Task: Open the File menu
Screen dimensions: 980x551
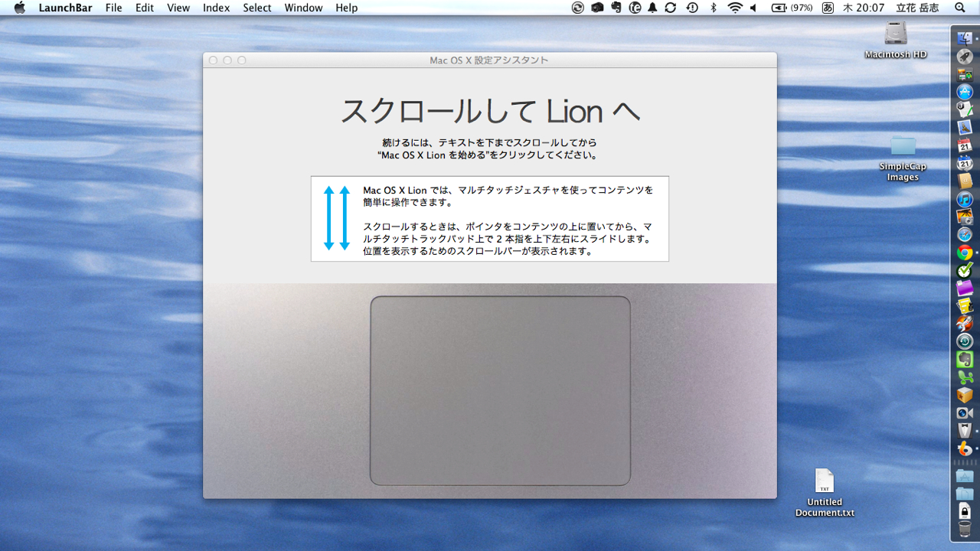Action: tap(113, 8)
